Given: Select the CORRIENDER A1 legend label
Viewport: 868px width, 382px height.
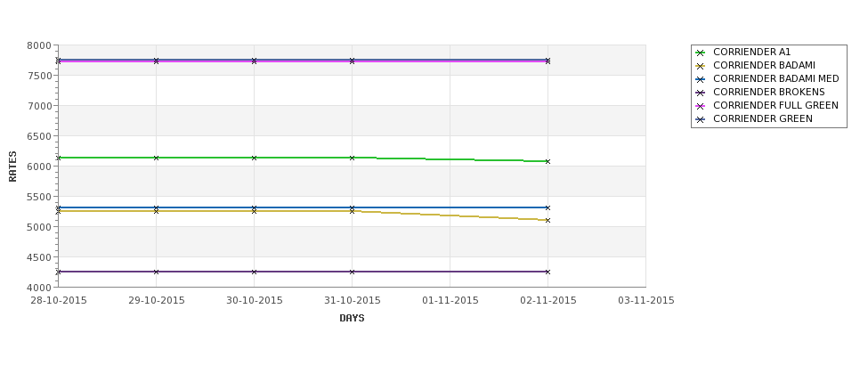Looking at the screenshot, I should [751, 52].
